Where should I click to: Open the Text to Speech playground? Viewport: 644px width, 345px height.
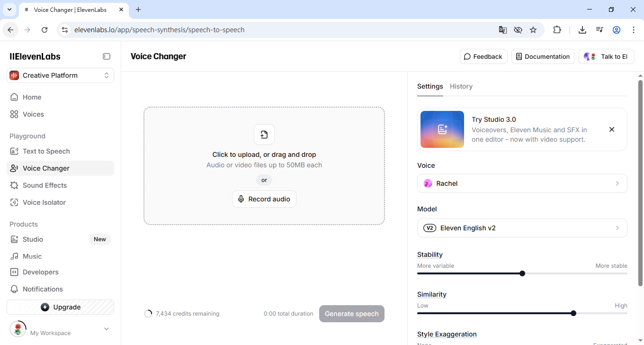coord(46,151)
